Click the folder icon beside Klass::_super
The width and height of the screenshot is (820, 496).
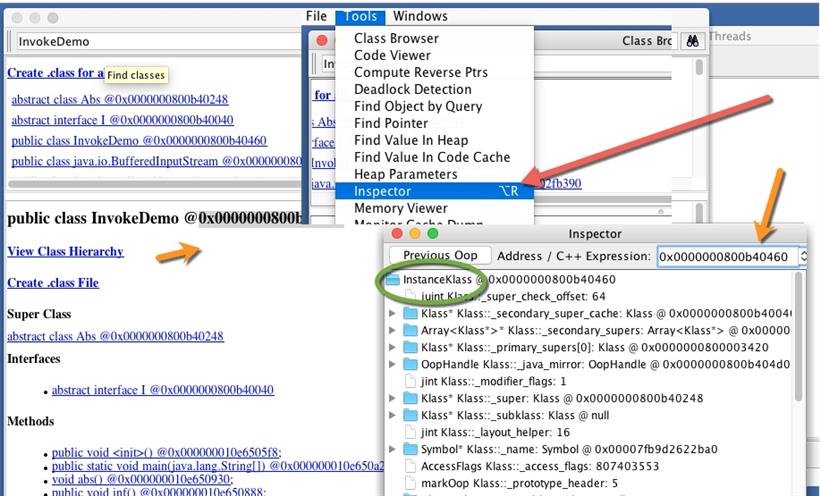[x=411, y=398]
